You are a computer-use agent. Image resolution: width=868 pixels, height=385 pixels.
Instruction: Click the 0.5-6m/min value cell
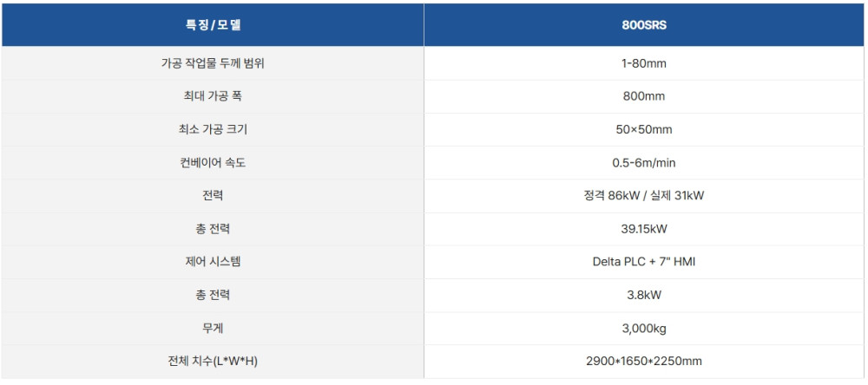tap(644, 162)
